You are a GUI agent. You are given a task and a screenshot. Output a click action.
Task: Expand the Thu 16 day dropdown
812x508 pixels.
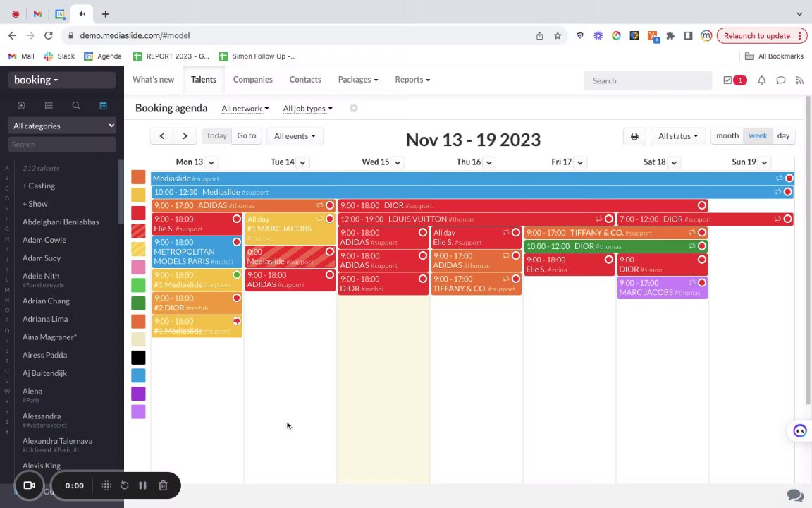pos(489,162)
